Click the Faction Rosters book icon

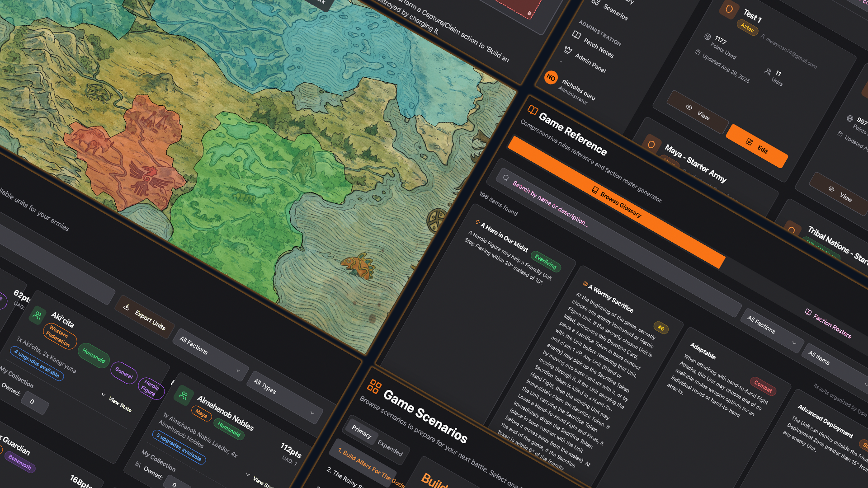pyautogui.click(x=808, y=312)
